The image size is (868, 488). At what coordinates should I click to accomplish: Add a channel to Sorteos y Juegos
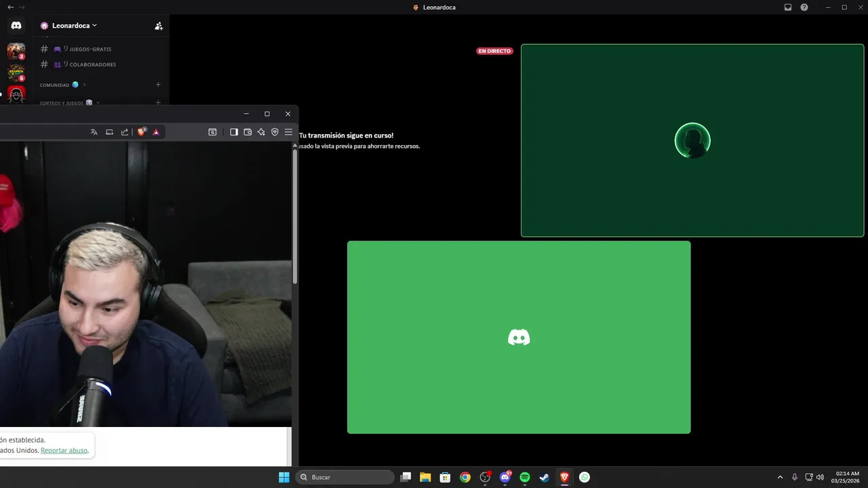(158, 103)
